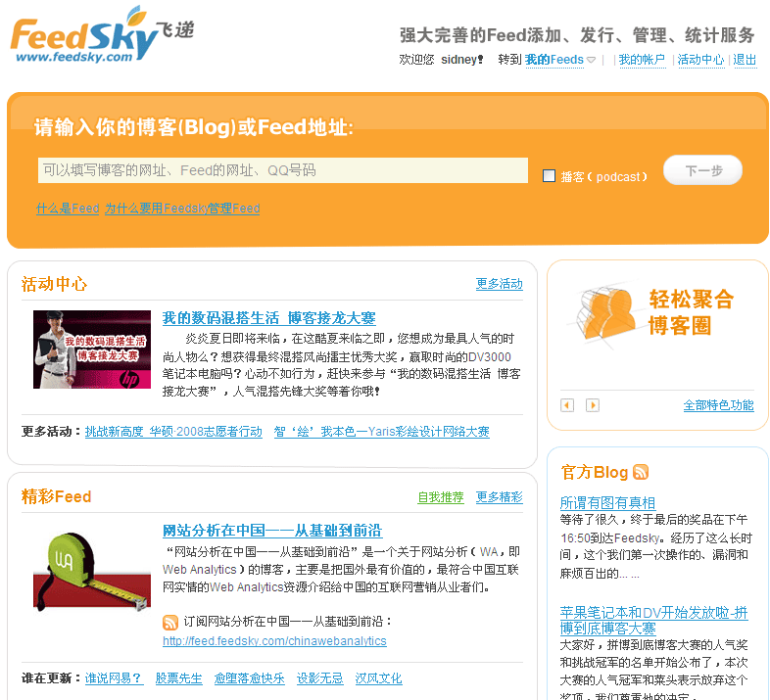Click the right arrow in the feature carousel
Viewport: 770px width, 700px height.
pos(593,405)
